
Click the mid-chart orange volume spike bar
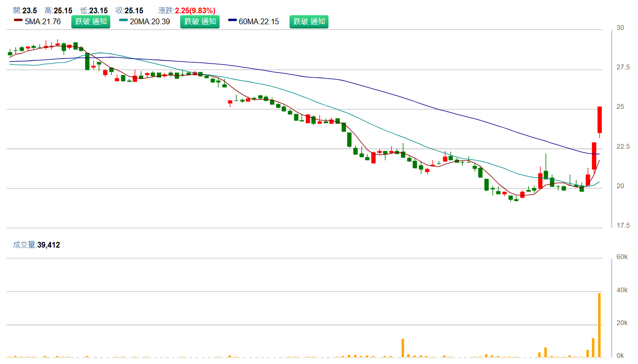tap(403, 347)
